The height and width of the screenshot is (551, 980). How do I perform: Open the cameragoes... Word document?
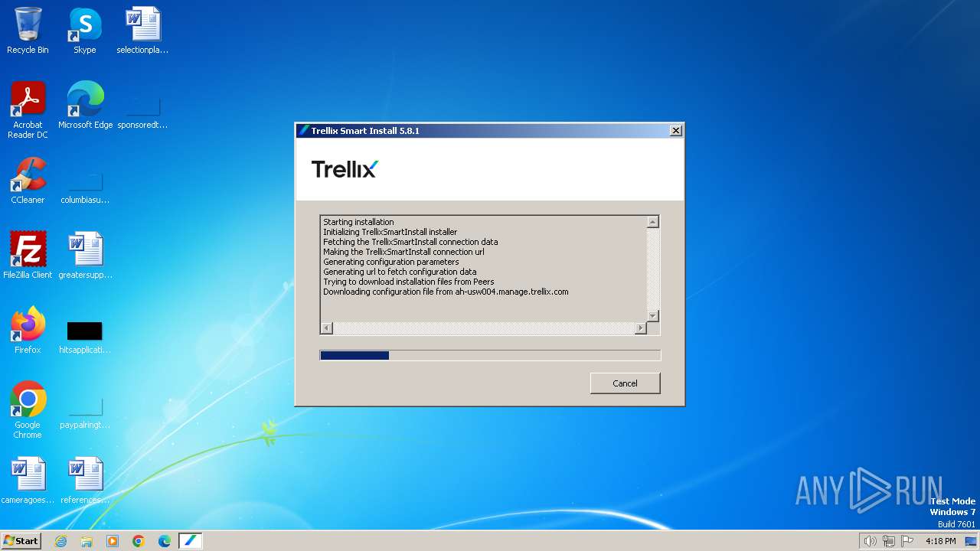28,481
